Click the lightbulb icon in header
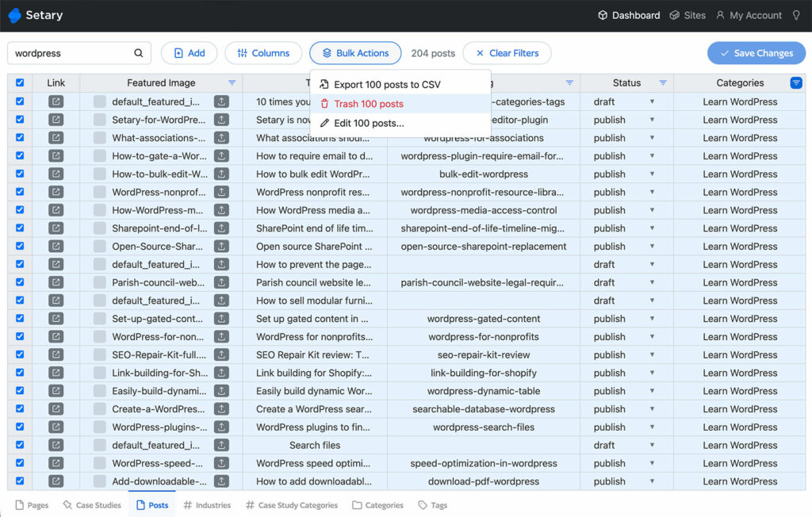The image size is (812, 517). [796, 15]
